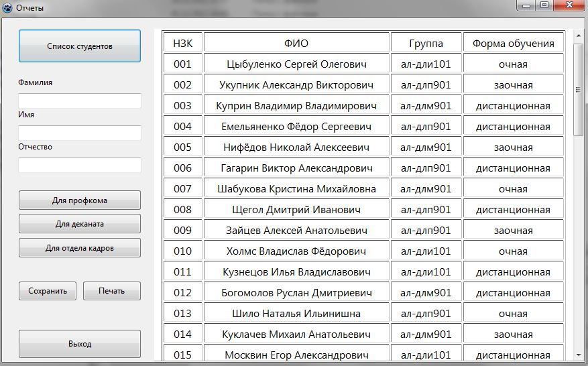Click НЗК cell 006
Image resolution: width=588 pixels, height=366 pixels.
click(x=182, y=168)
